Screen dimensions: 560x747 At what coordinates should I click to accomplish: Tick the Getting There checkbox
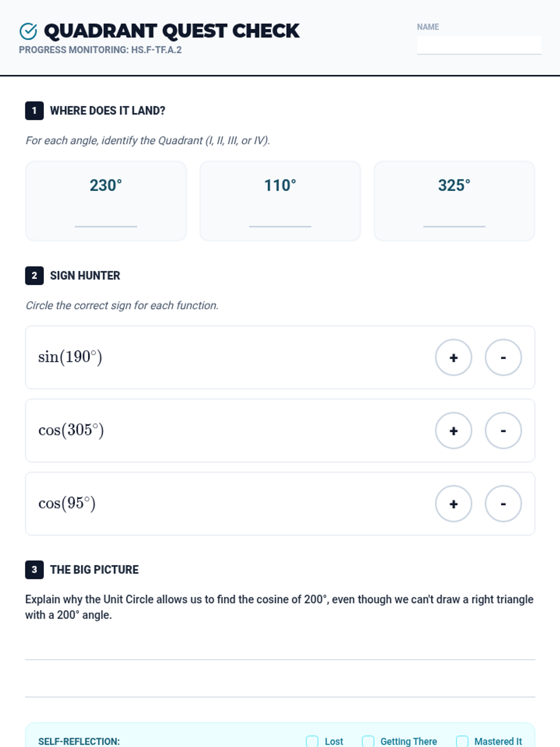(x=368, y=741)
